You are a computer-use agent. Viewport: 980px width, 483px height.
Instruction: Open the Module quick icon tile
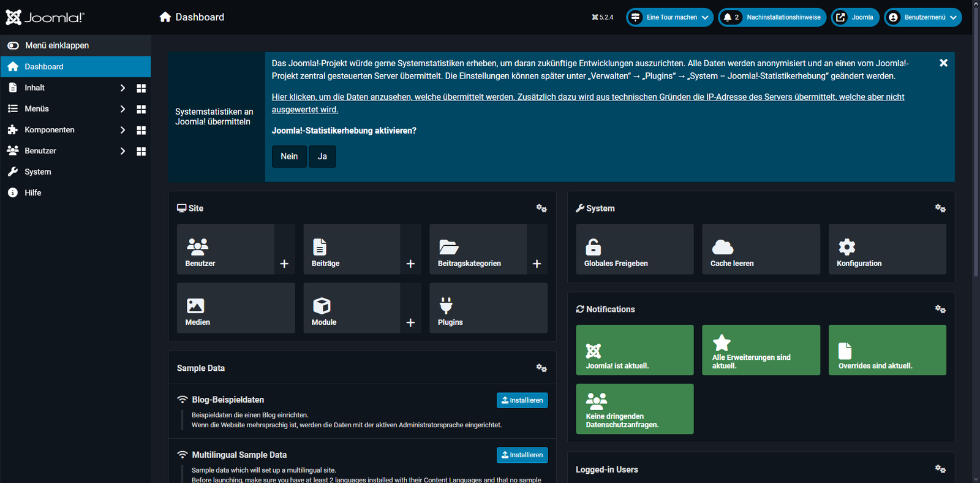(352, 308)
